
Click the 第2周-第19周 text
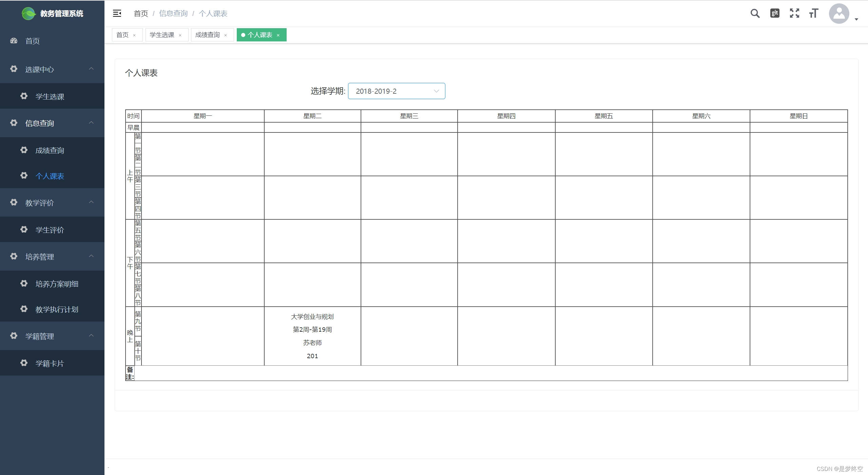312,330
